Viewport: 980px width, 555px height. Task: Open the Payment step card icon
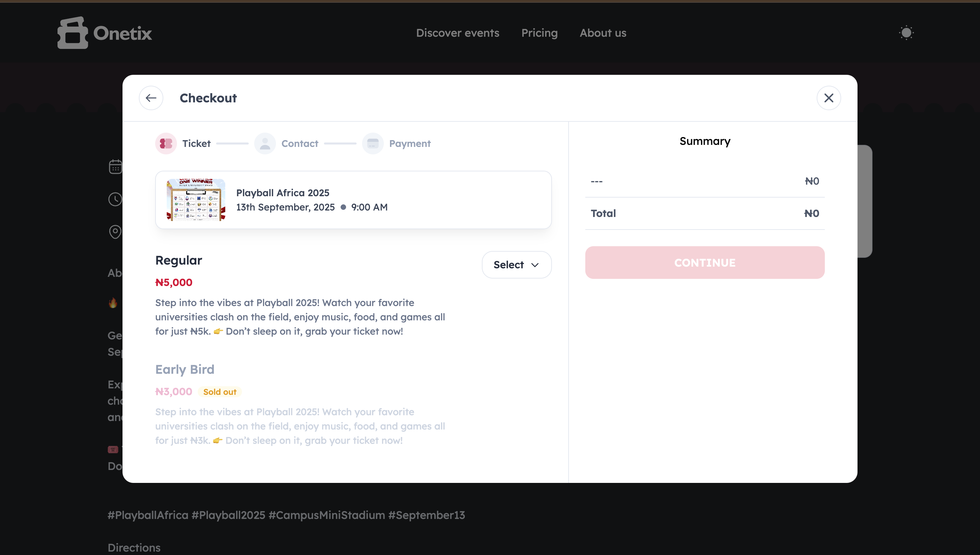373,143
